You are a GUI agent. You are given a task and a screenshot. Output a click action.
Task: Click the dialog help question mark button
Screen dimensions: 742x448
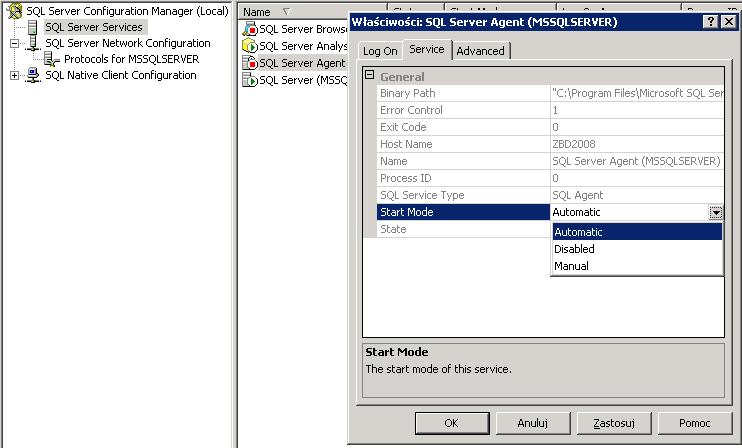click(711, 22)
